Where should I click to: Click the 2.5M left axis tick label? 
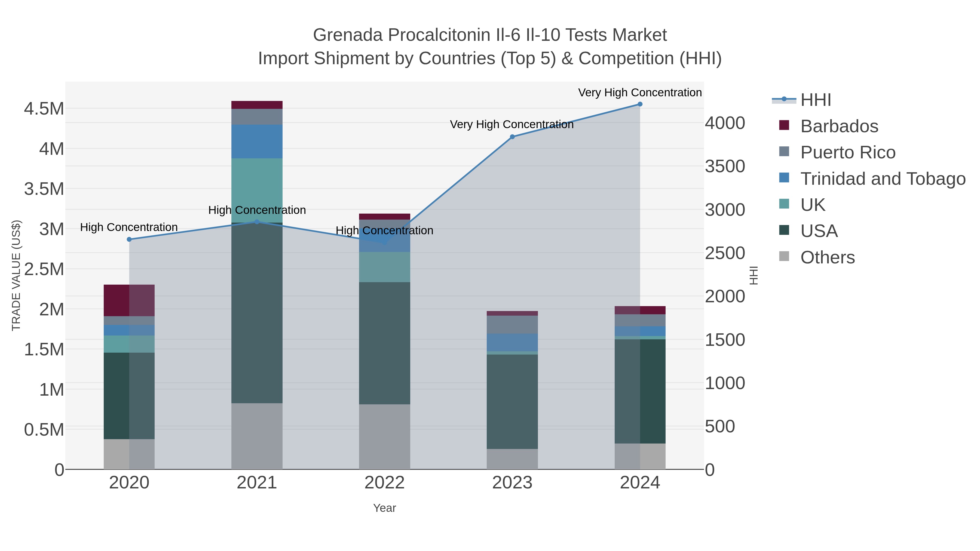click(44, 269)
